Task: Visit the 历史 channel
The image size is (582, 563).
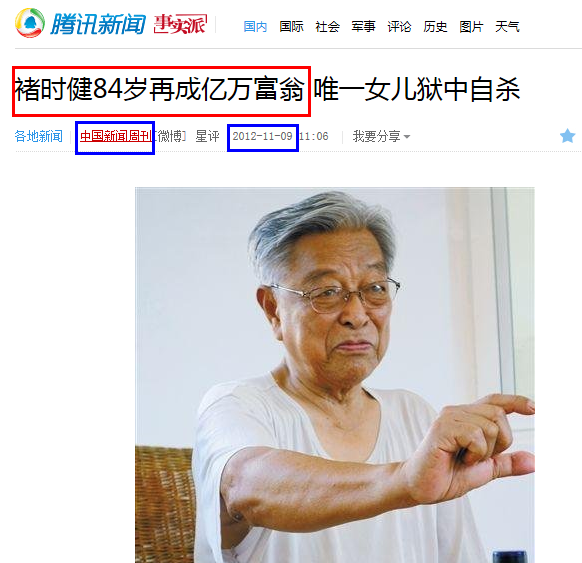Action: [435, 27]
